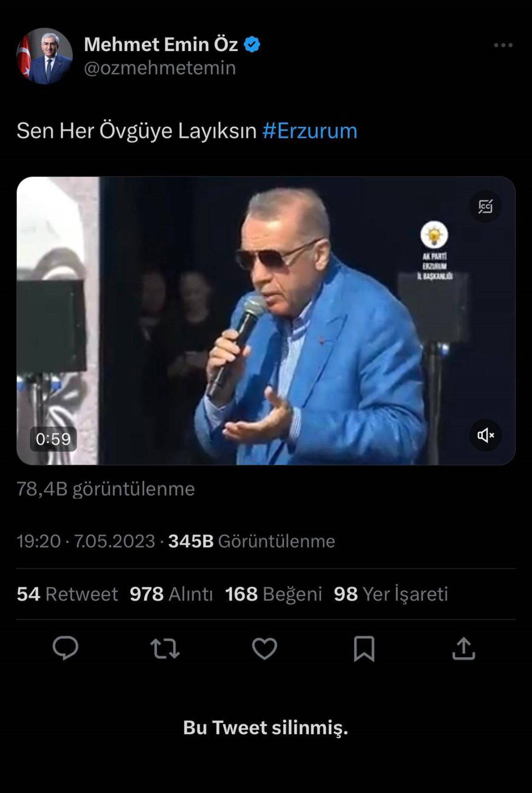Open the @ozmehmetemin handle
The height and width of the screenshot is (793, 532).
coord(160,68)
